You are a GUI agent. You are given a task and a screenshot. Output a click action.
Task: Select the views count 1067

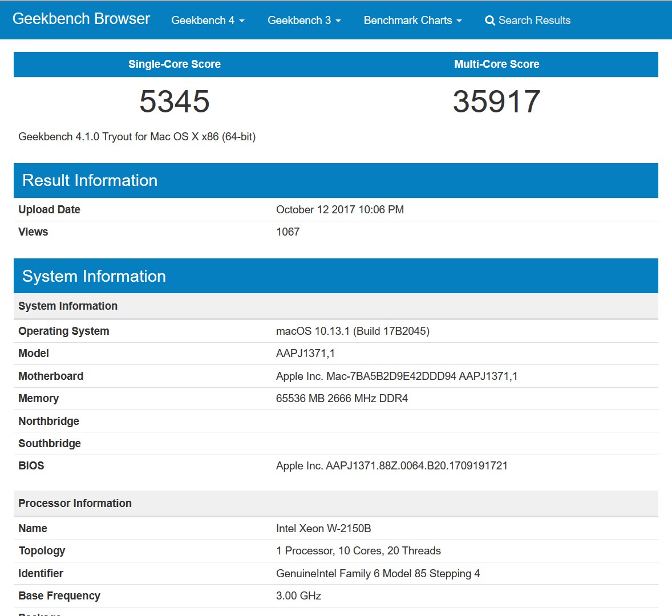pos(288,232)
